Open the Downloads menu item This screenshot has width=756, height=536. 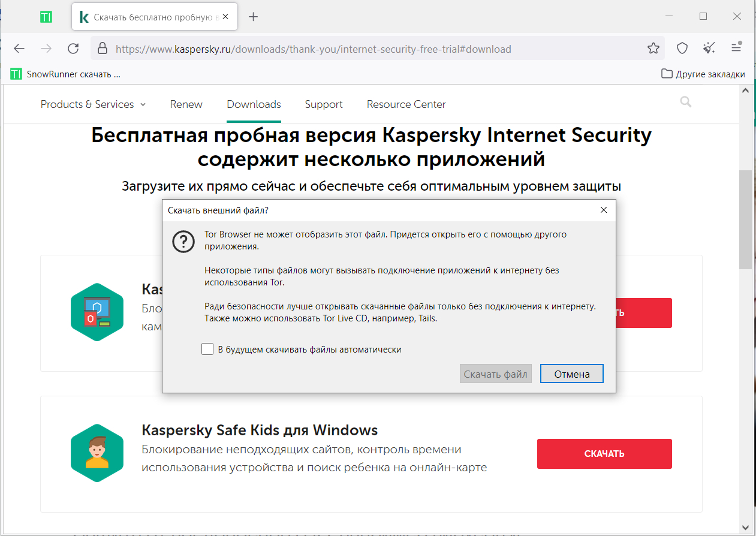254,104
